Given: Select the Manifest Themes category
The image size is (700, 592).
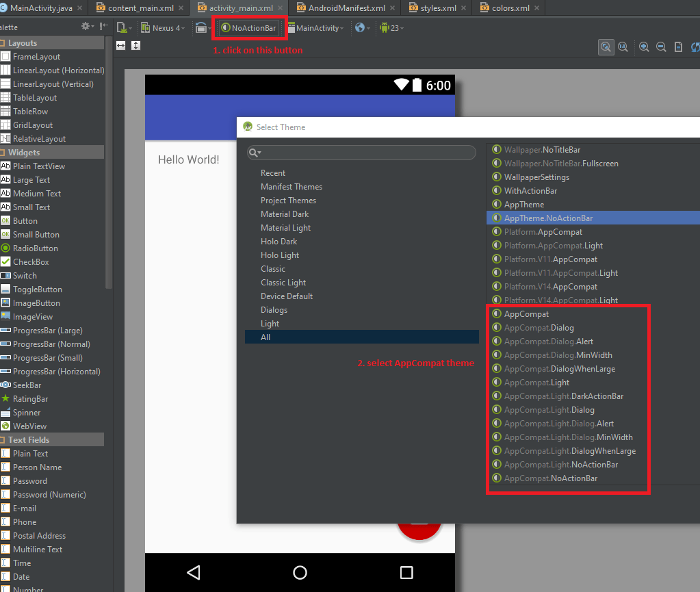Looking at the screenshot, I should [x=291, y=187].
